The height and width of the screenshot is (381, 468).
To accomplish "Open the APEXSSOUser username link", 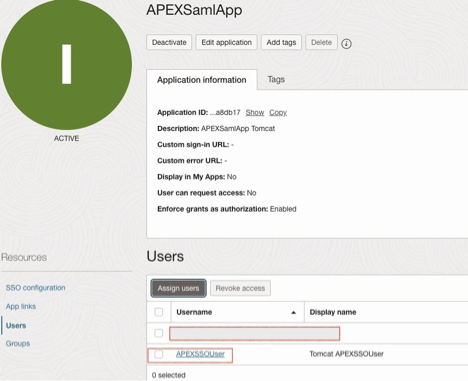I will coord(200,354).
